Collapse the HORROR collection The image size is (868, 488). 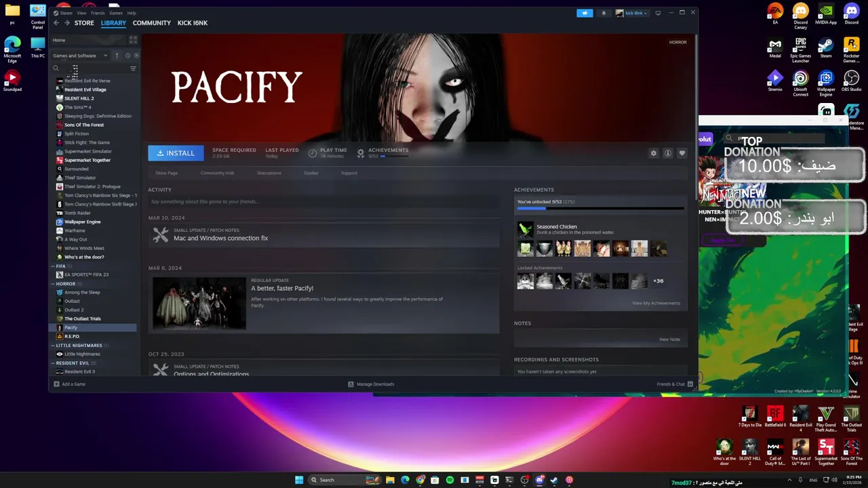54,284
